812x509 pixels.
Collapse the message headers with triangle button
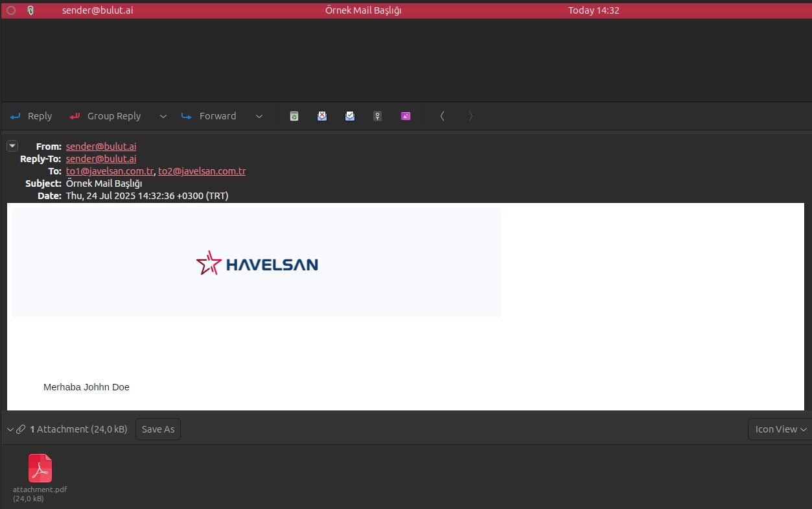[x=12, y=146]
